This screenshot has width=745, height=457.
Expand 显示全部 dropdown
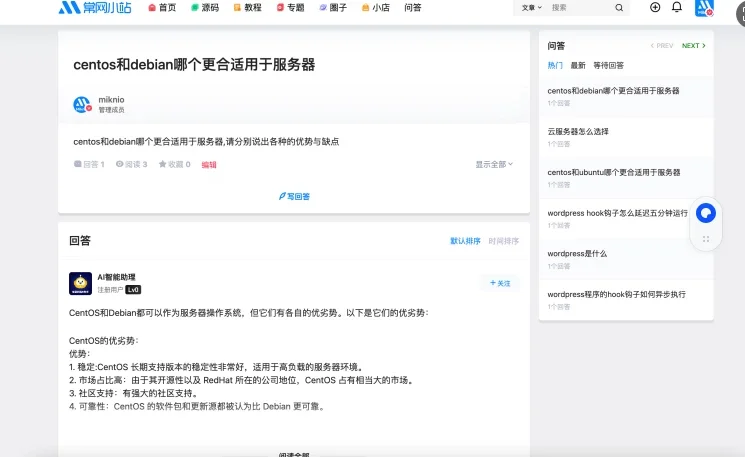494,164
